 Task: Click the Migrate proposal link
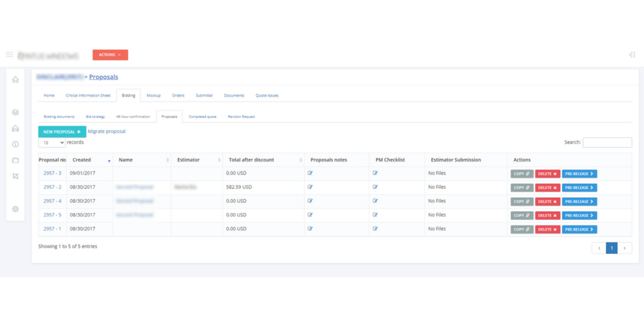(106, 132)
